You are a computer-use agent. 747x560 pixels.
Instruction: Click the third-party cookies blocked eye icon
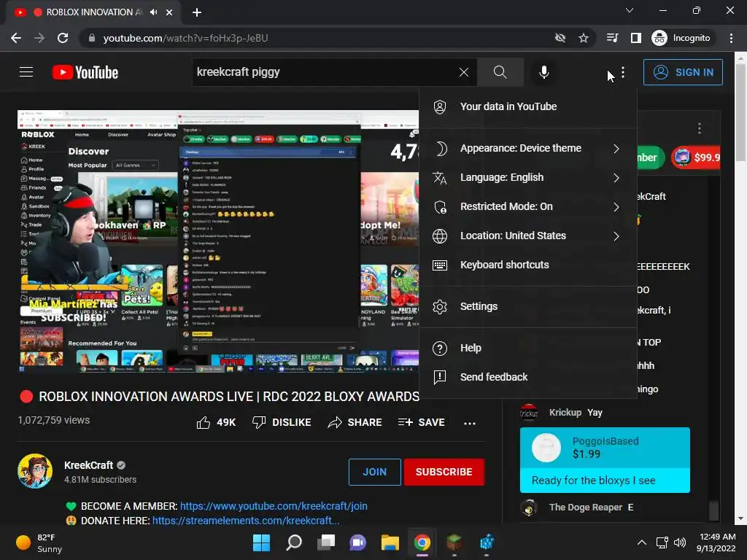[x=560, y=38]
